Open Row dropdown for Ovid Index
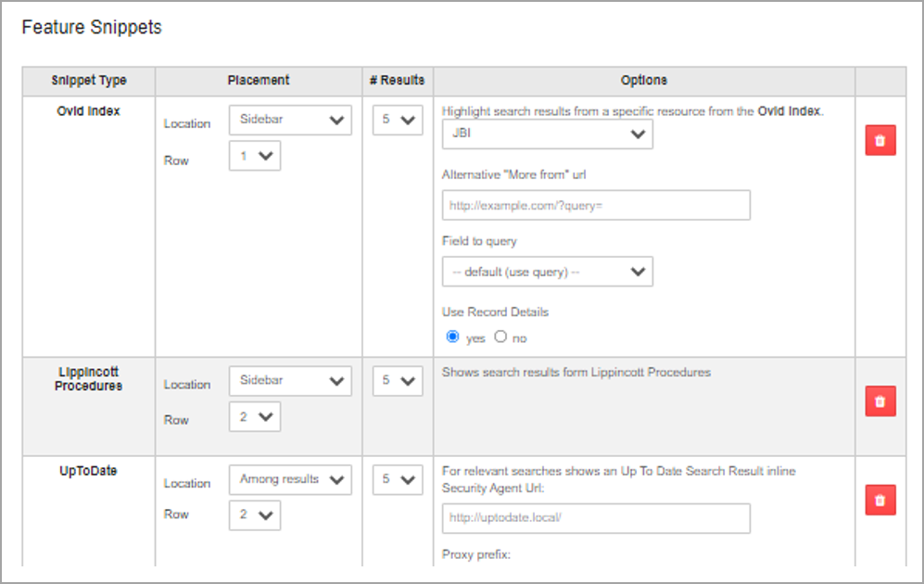The height and width of the screenshot is (584, 924). tap(255, 156)
